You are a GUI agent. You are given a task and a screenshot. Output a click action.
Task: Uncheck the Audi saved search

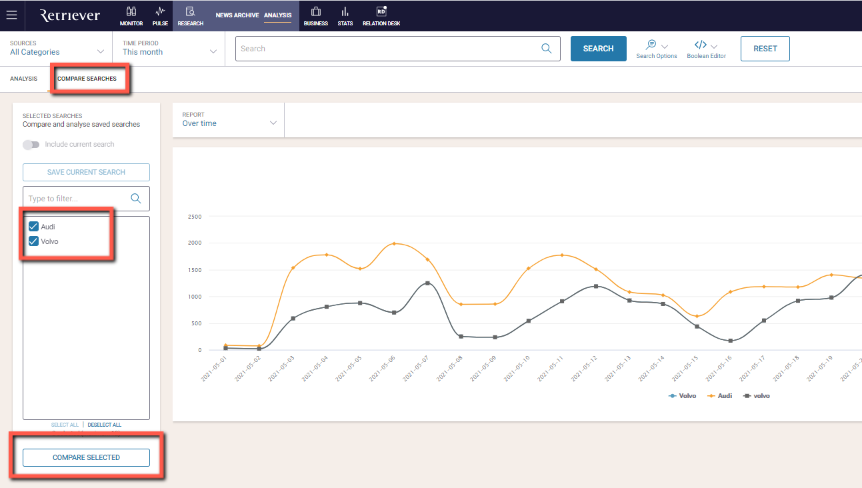[x=34, y=226]
